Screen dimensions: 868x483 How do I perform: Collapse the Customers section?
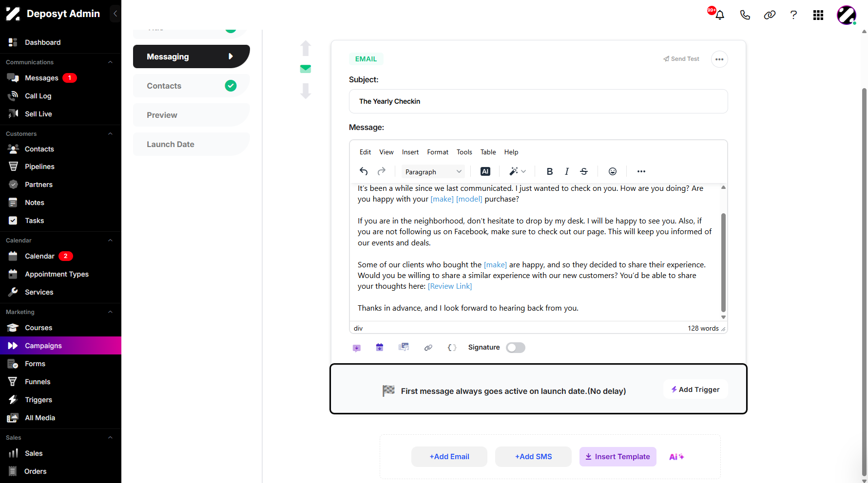point(110,133)
